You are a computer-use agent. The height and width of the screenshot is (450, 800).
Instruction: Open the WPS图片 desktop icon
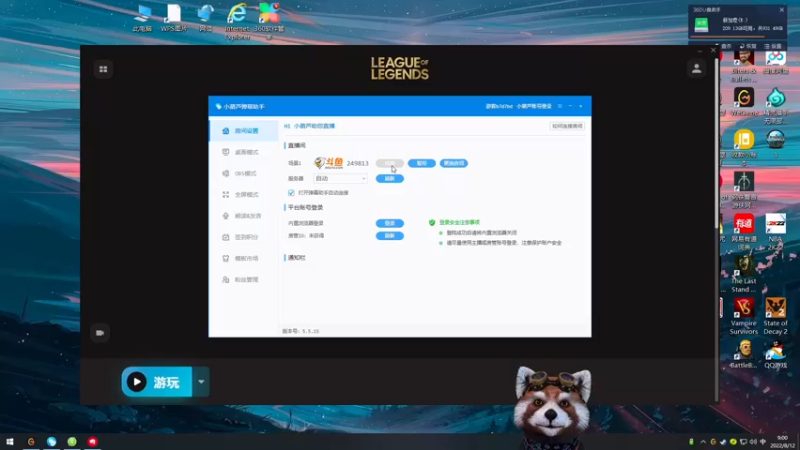pos(174,18)
